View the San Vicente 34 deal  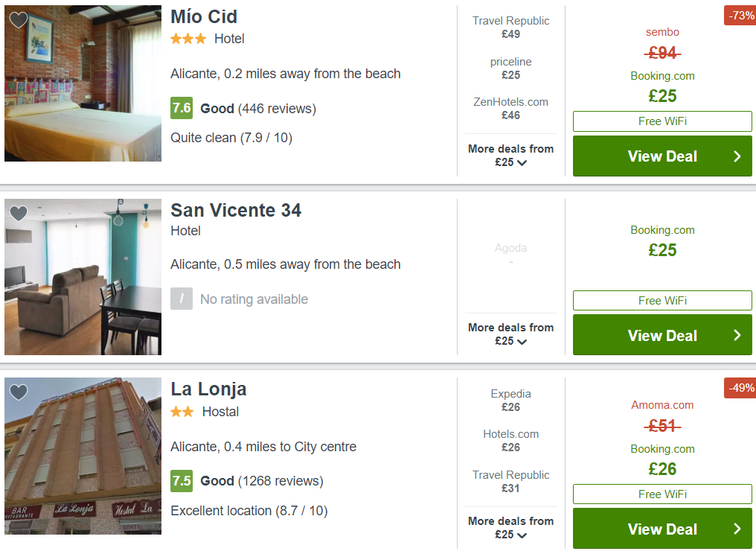[x=662, y=335]
